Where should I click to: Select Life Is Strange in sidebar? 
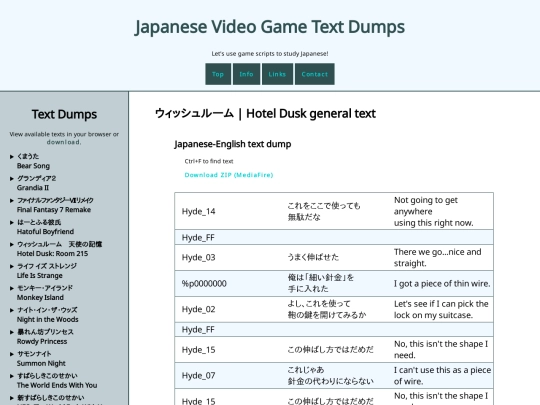(47, 271)
